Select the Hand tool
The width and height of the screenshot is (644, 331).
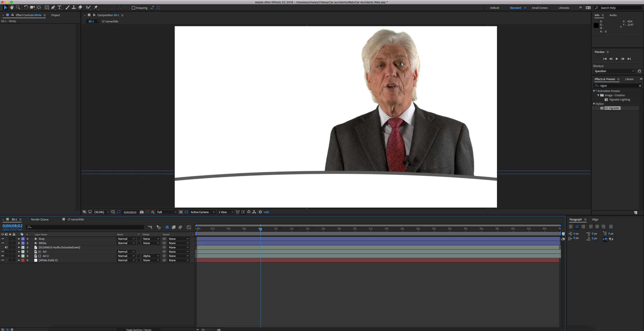point(12,8)
